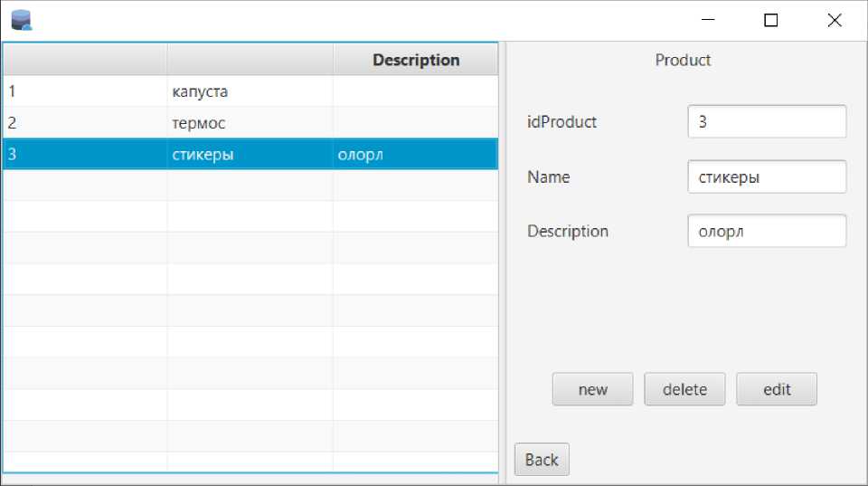The height and width of the screenshot is (486, 868).
Task: Click into the Name text field
Action: click(767, 176)
